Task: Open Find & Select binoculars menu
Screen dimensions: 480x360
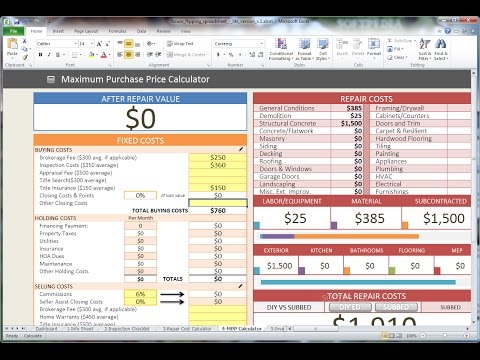Action: [x=441, y=49]
